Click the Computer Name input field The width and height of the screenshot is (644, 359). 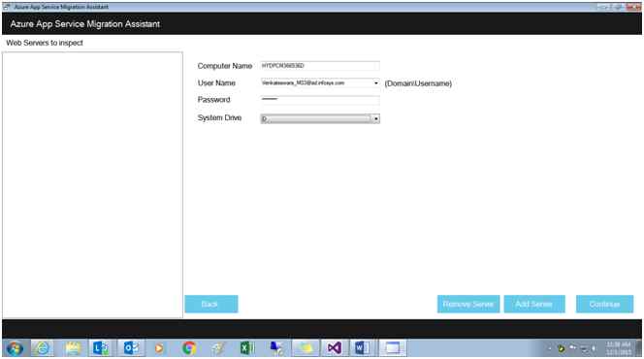pos(320,66)
